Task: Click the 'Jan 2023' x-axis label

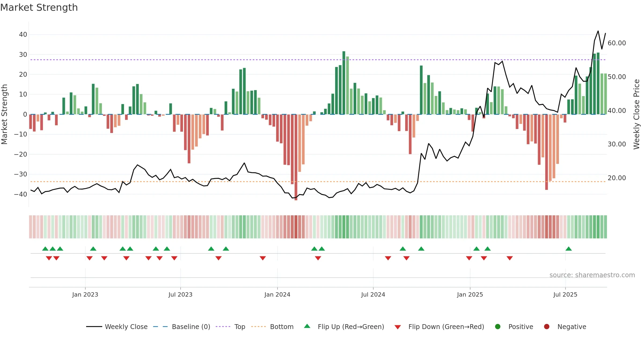Action: point(85,295)
